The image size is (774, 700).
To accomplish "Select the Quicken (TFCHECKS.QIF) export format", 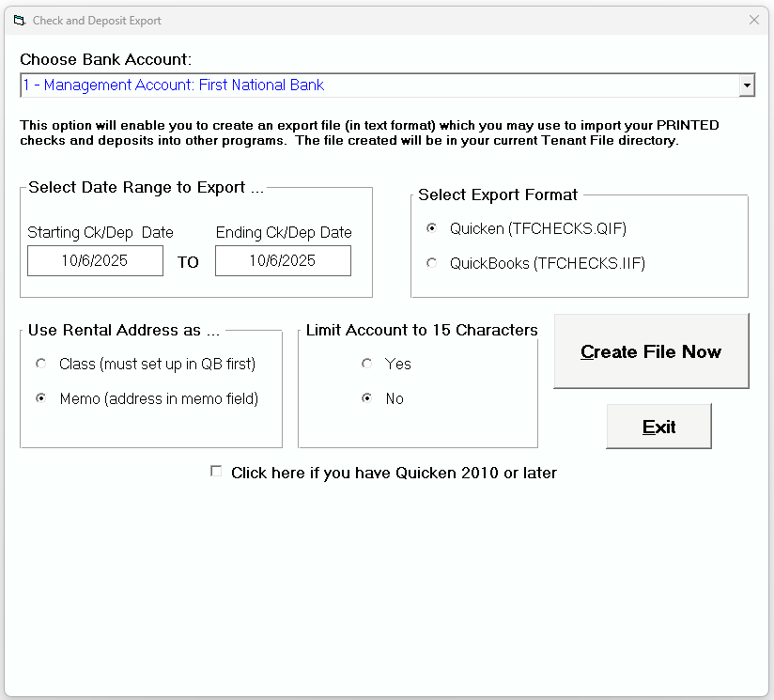I will pyautogui.click(x=431, y=228).
